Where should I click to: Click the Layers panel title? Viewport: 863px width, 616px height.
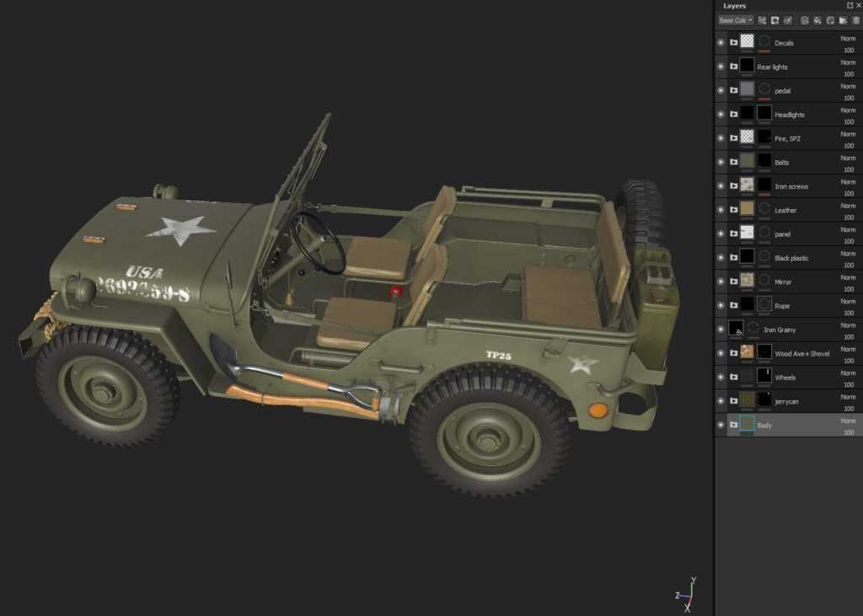coord(734,6)
